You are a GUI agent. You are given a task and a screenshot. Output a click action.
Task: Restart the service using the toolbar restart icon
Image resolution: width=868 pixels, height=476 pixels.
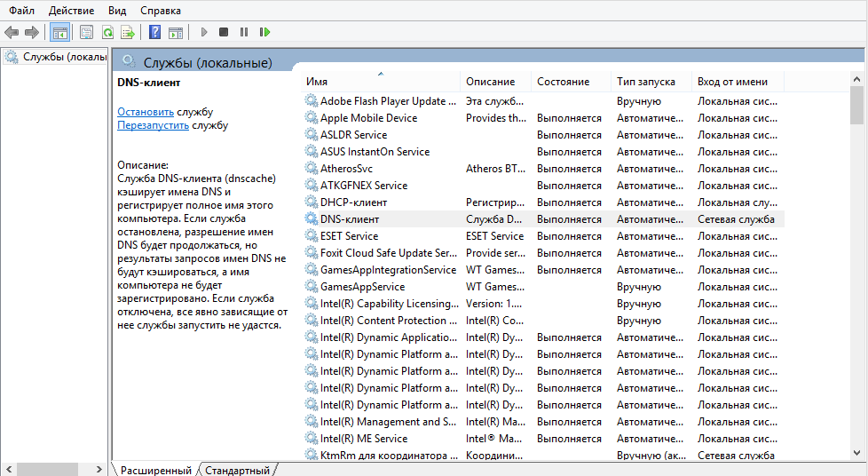pyautogui.click(x=264, y=32)
